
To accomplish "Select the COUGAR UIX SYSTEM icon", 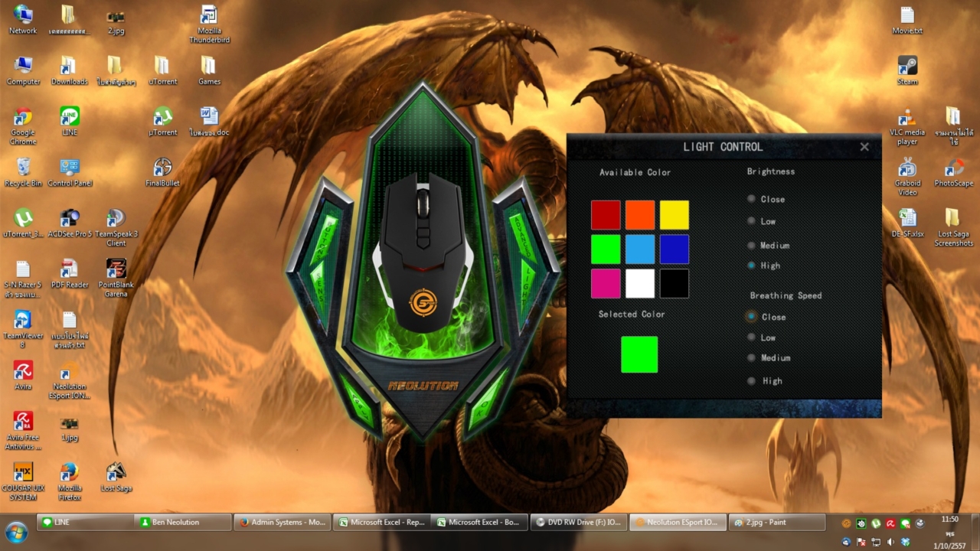I will [23, 482].
